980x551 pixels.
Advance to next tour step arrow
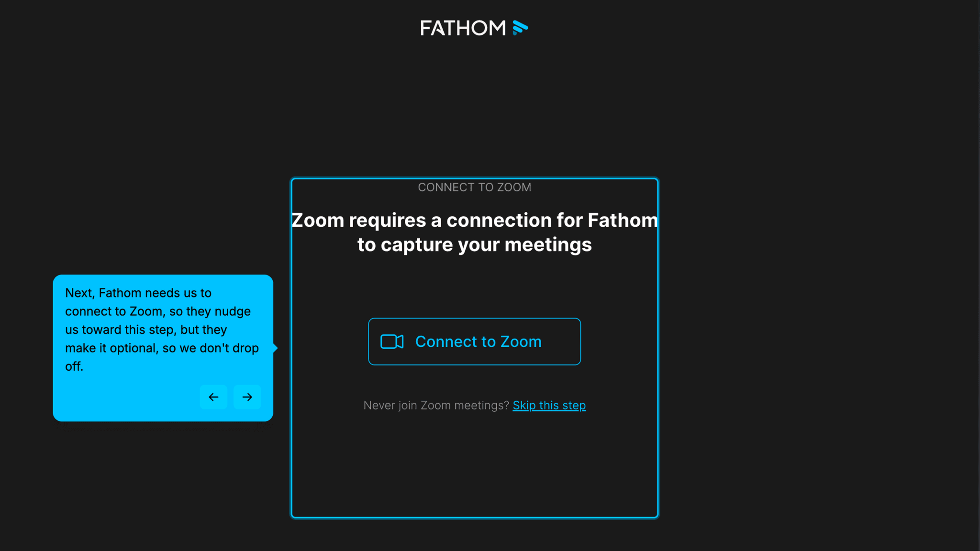(x=247, y=397)
